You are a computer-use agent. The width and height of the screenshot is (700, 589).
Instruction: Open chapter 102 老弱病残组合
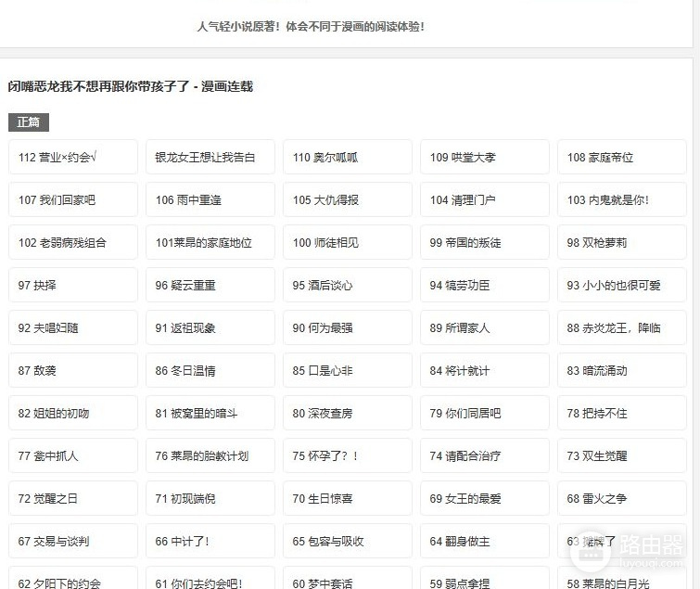(x=73, y=242)
